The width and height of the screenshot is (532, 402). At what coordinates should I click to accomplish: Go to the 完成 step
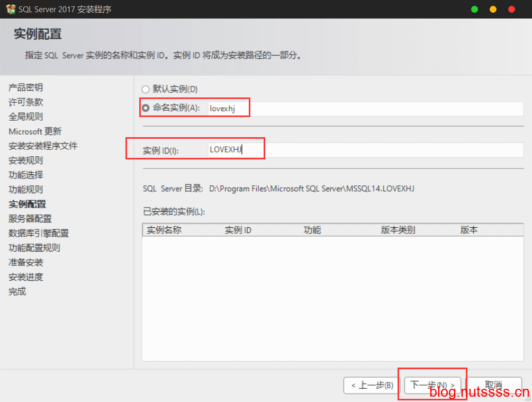pos(17,292)
